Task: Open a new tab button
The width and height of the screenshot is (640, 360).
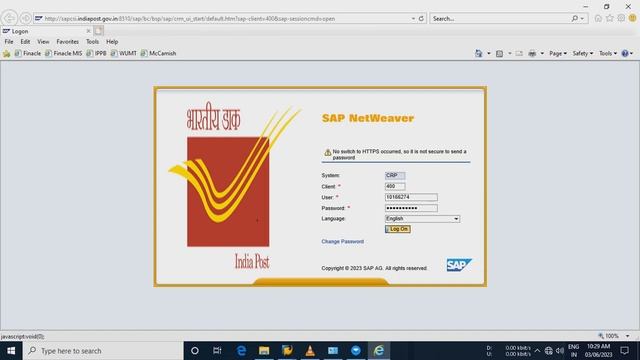Action: [99, 31]
